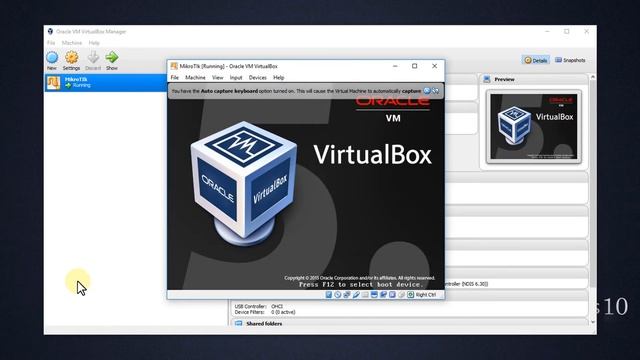
Task: Click the New machine icon in VirtualBox Manager
Action: pyautogui.click(x=52, y=57)
